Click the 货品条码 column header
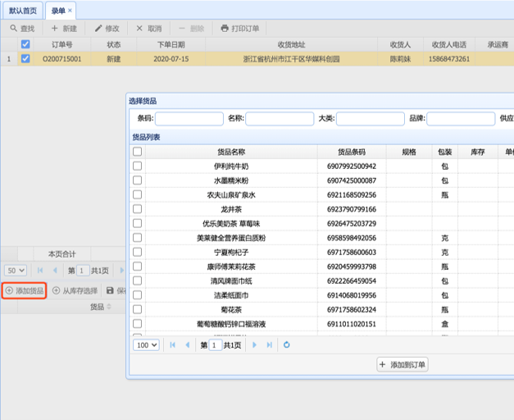This screenshot has height=420, width=514. click(x=352, y=152)
